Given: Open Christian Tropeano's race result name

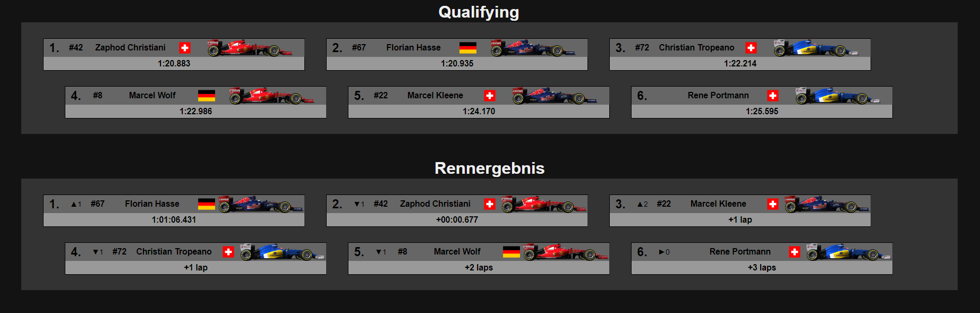Looking at the screenshot, I should point(174,252).
